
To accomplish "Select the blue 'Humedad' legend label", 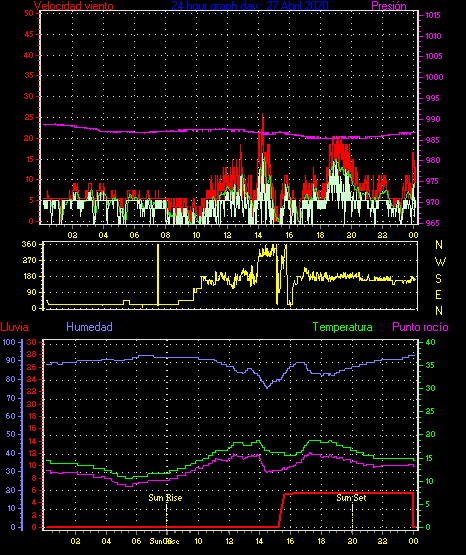I will 90,327.
